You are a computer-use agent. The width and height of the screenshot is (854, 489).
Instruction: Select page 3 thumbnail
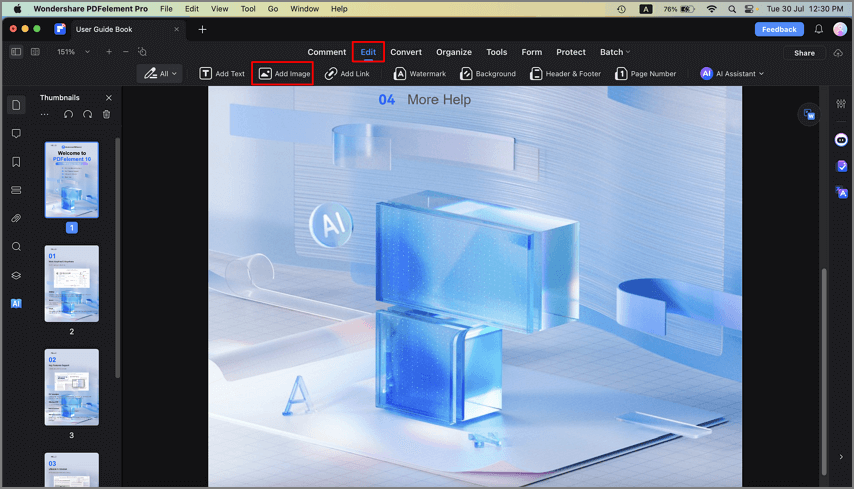point(72,387)
